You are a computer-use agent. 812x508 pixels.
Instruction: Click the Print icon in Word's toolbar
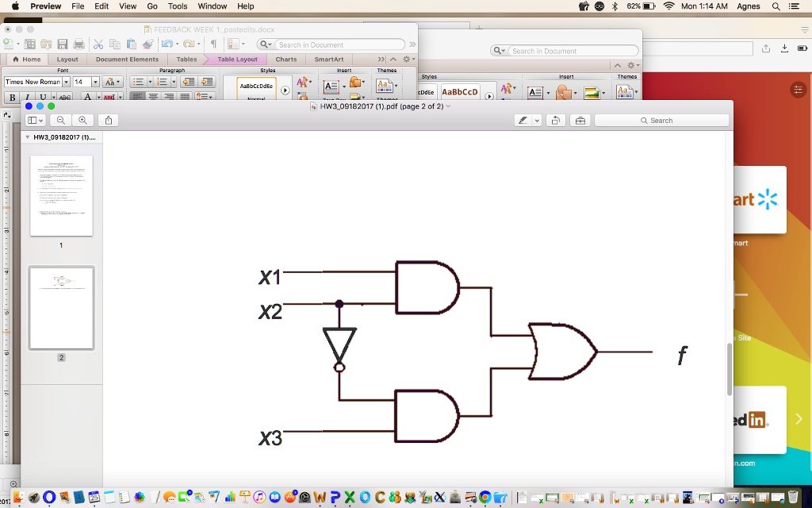[x=79, y=44]
